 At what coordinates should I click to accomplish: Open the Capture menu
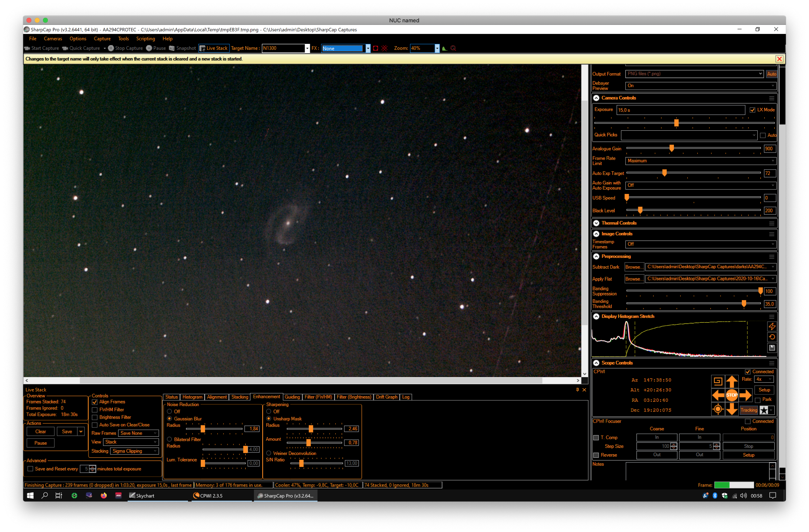102,39
